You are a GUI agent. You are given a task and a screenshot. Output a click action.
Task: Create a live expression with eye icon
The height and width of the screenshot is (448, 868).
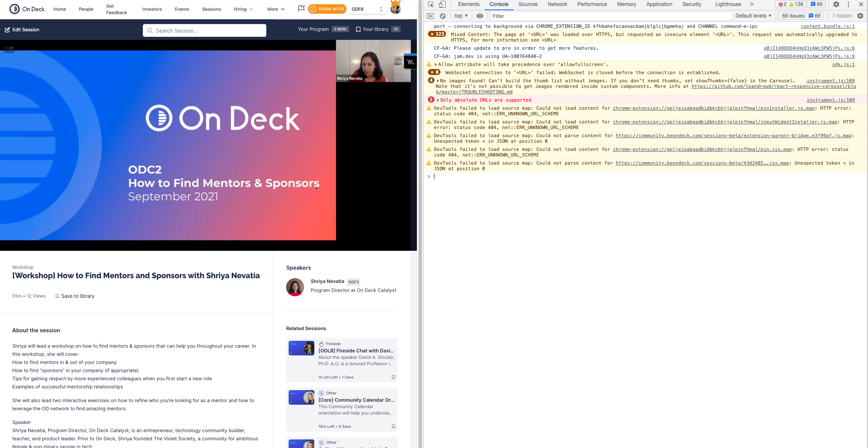[x=480, y=16]
